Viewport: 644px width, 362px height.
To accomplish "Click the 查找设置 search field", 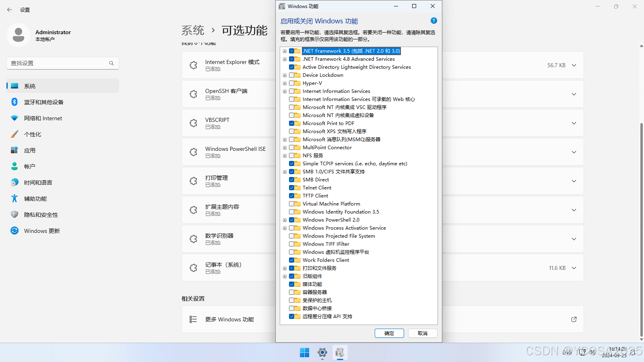I will coord(63,63).
